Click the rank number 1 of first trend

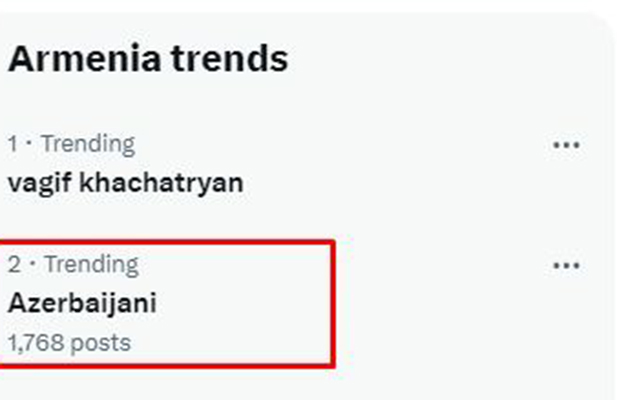(x=12, y=144)
